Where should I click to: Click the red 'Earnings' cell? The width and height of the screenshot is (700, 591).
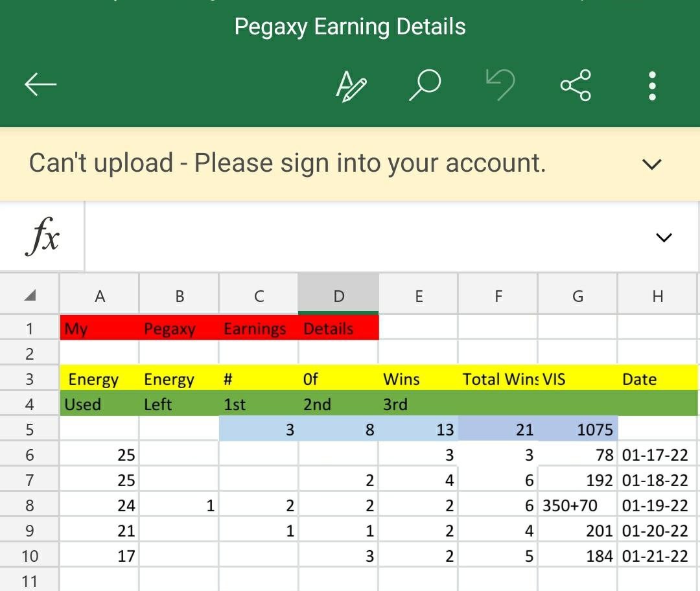point(259,328)
